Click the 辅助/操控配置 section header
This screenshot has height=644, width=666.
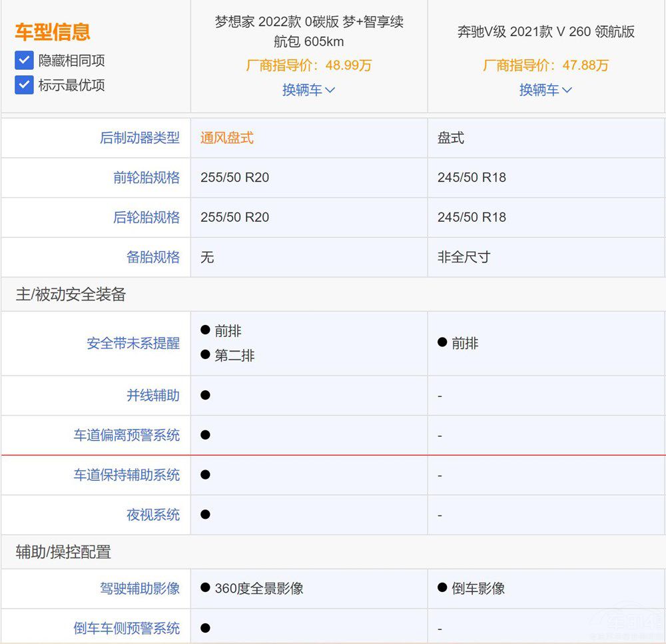62,552
